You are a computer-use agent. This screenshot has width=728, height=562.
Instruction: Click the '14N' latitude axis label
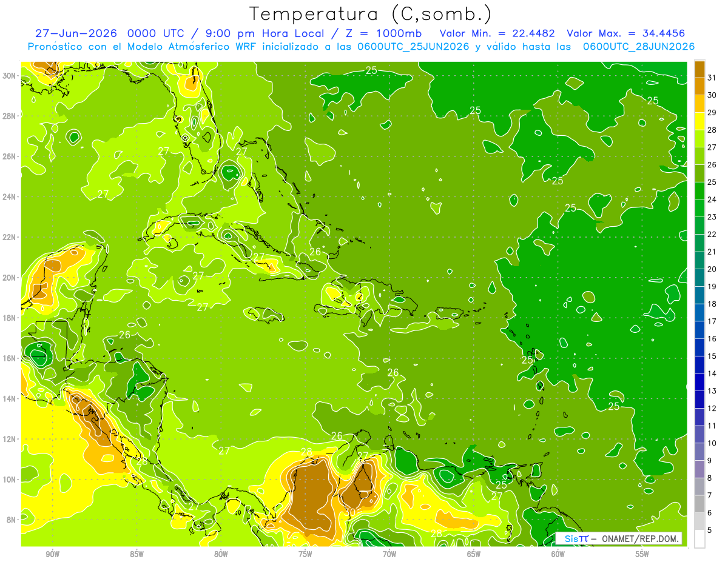click(9, 399)
